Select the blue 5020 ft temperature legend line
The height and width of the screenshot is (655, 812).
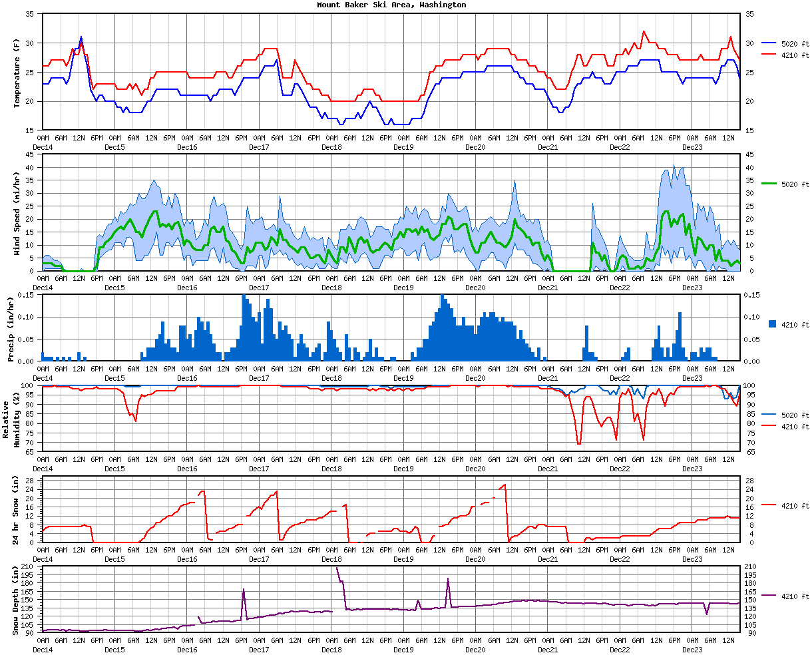point(769,43)
